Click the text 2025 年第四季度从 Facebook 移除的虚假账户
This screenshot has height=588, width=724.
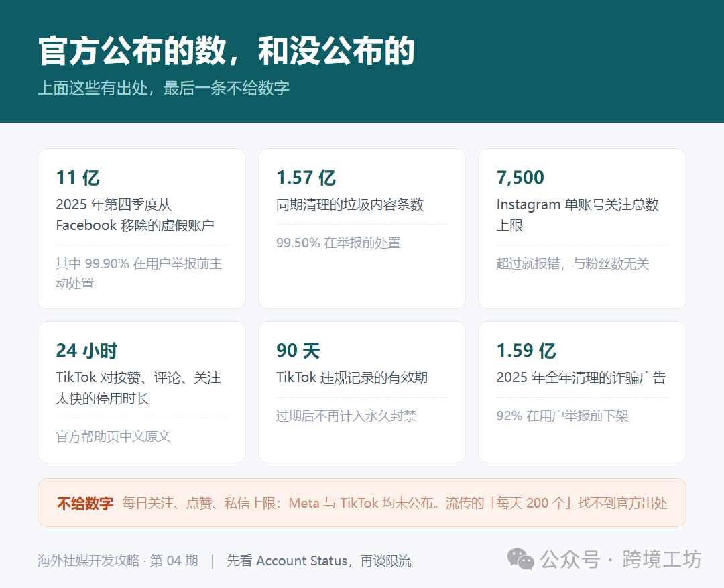click(x=135, y=215)
